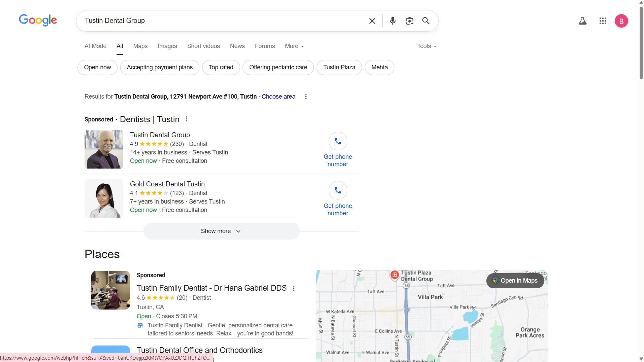This screenshot has height=362, width=644.
Task: Open the Forums tab
Action: [x=265, y=46]
